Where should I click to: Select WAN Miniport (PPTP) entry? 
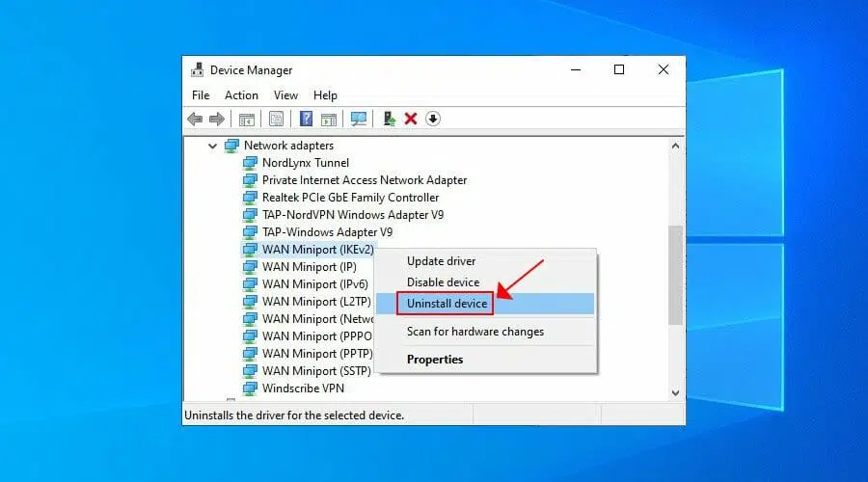coord(316,354)
